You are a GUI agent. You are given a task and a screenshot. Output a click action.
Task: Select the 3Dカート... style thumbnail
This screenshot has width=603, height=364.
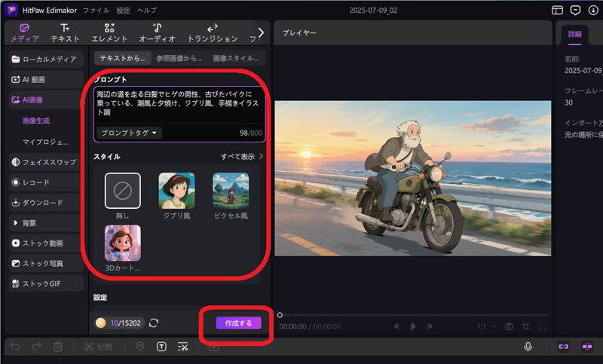tap(123, 243)
